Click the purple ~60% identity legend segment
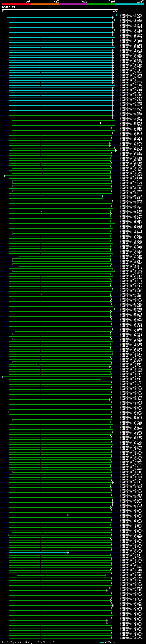This screenshot has height=644, width=146. 73,4
